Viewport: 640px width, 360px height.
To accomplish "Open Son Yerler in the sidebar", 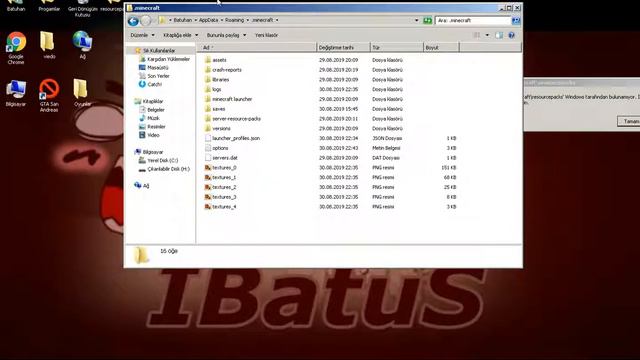I will pyautogui.click(x=158, y=76).
